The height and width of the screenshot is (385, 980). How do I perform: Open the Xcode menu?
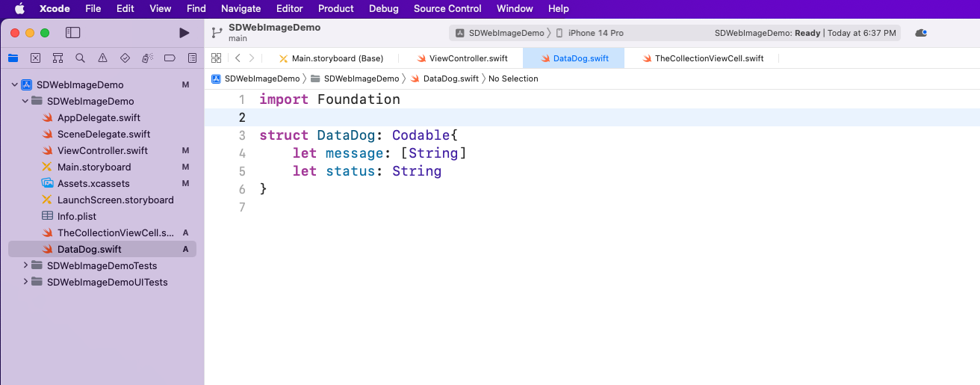[x=55, y=9]
